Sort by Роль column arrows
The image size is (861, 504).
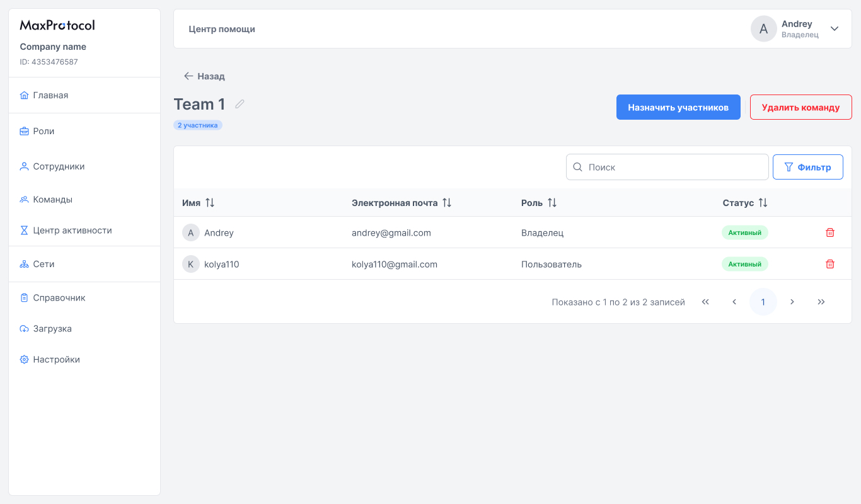[x=552, y=203]
